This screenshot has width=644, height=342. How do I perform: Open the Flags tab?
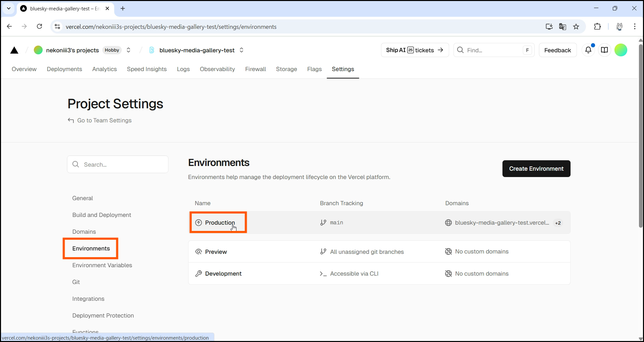[315, 69]
